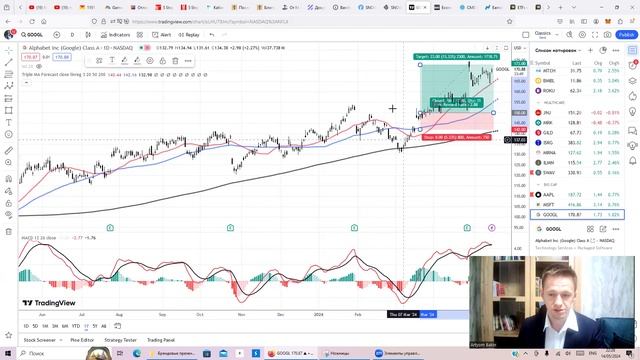The width and height of the screenshot is (640, 360).
Task: Take a chart snapshot with camera icon
Action: tap(608, 35)
